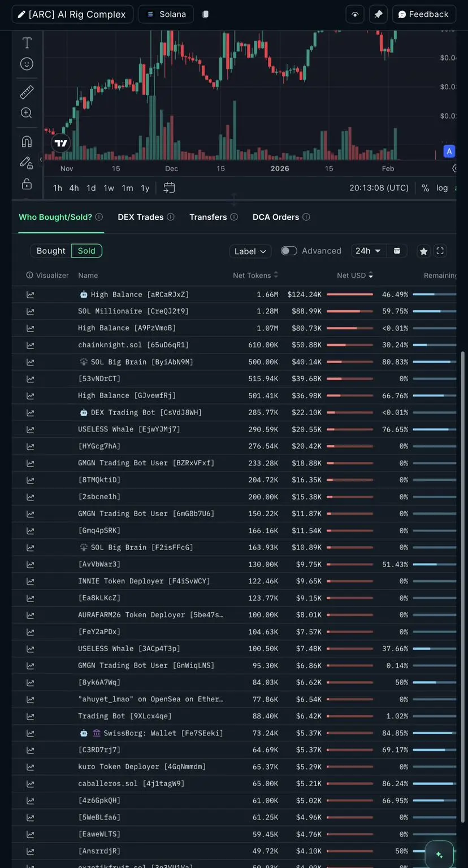
Task: Toggle the Advanced switch
Action: click(289, 251)
